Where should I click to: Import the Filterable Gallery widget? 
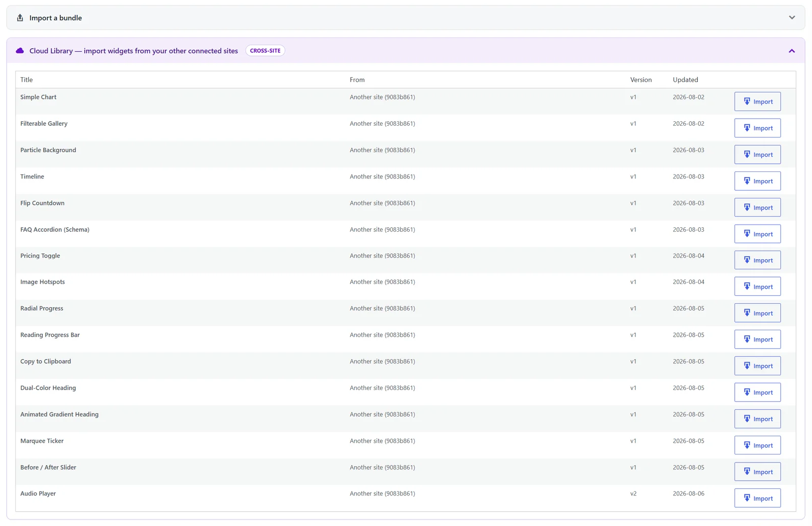coord(757,128)
